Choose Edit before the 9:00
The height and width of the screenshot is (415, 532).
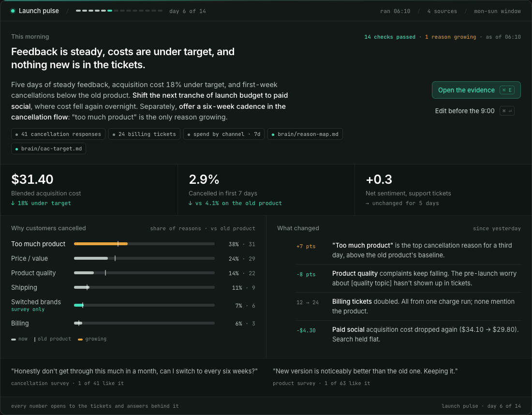pyautogui.click(x=474, y=111)
